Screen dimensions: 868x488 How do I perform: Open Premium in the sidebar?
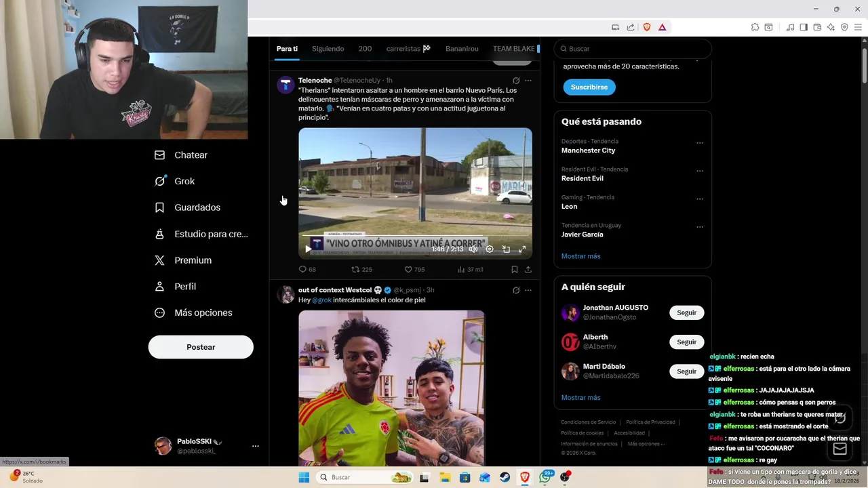[182, 260]
